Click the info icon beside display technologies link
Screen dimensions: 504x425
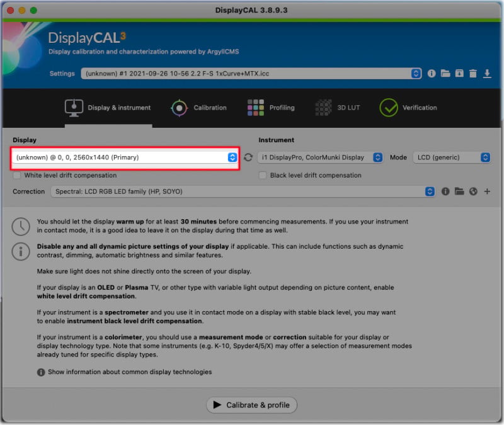pyautogui.click(x=41, y=372)
